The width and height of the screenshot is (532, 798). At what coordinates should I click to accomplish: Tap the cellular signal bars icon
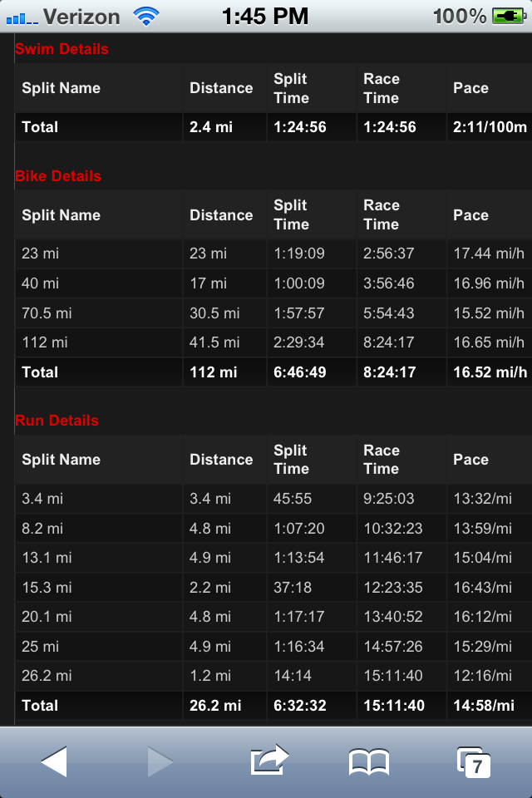coord(22,17)
